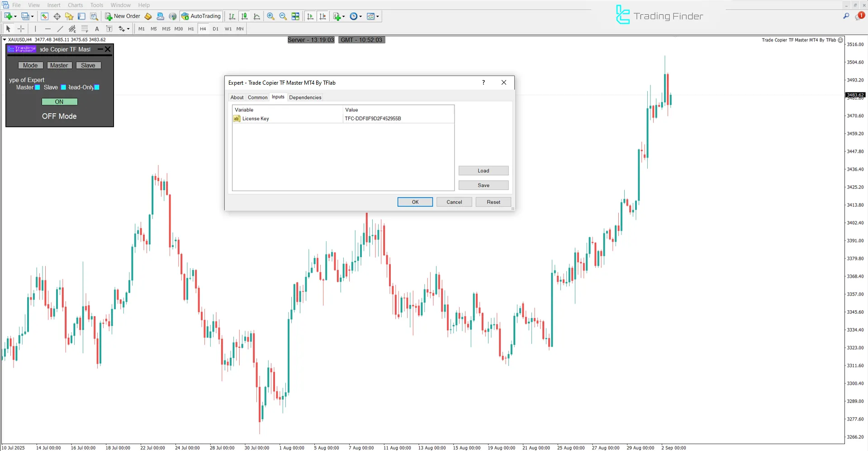The image size is (868, 451).
Task: Select the Crosshair tool
Action: 21,29
